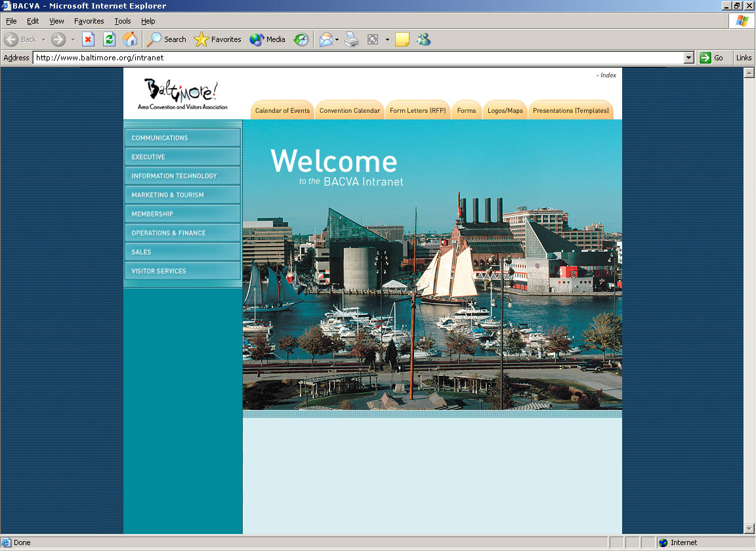The width and height of the screenshot is (756, 551).
Task: Open the Information Technology section
Action: tap(174, 176)
